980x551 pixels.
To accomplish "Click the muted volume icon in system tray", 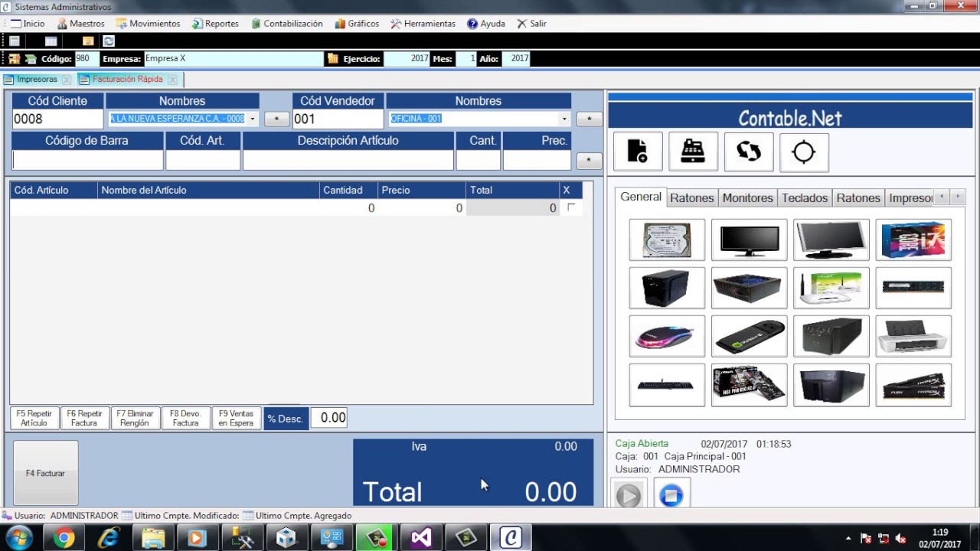I will pyautogui.click(x=901, y=539).
